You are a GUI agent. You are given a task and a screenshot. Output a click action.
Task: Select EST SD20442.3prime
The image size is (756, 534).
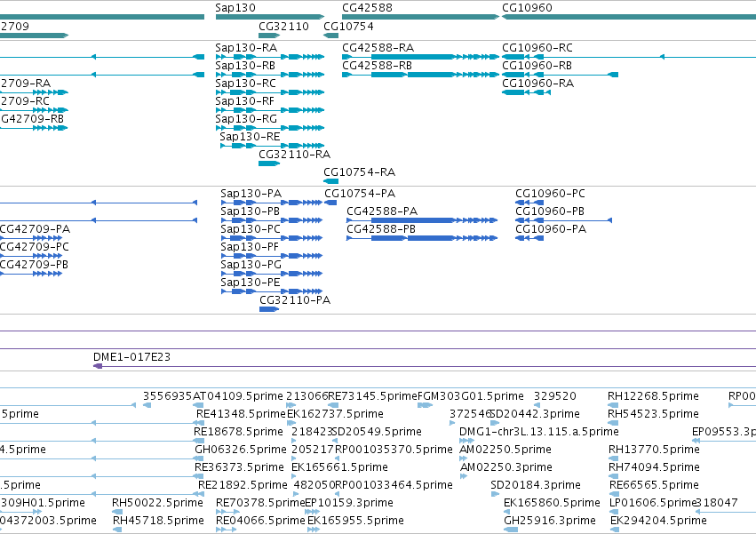point(535,414)
